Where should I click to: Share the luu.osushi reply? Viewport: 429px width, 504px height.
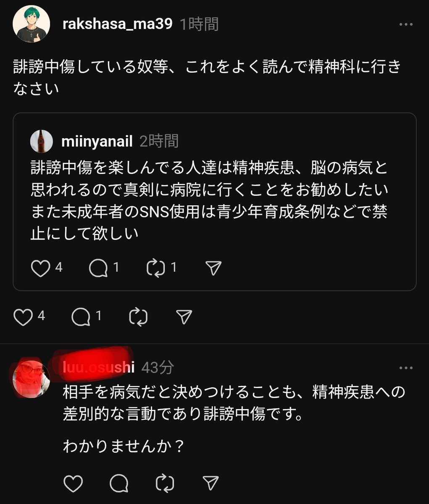[210, 483]
